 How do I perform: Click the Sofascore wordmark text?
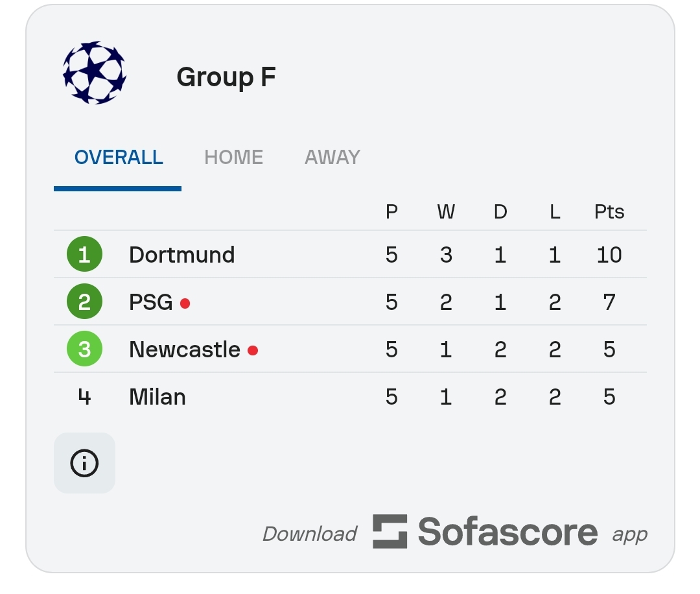[507, 532]
